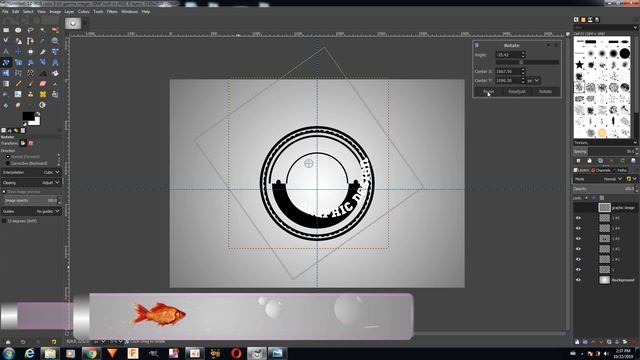Select the Ellipse Select tool
Viewport: 640px width, 360px height.
(x=18, y=30)
